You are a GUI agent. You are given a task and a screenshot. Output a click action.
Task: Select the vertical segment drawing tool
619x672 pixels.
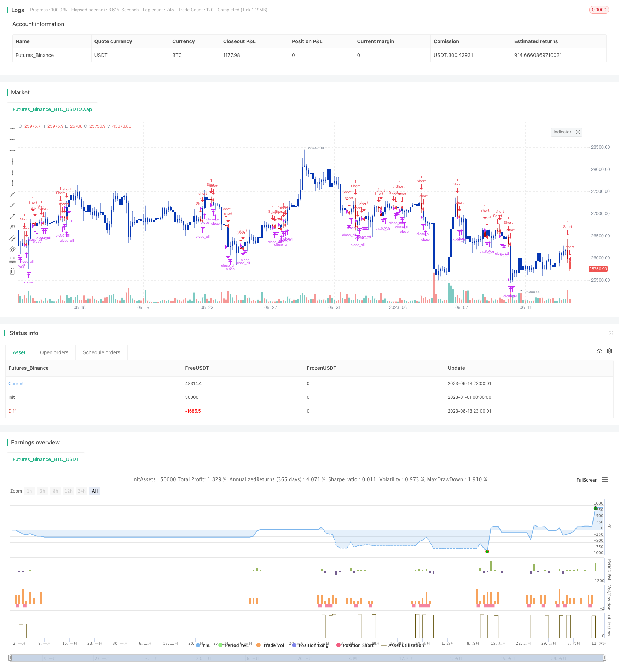12,183
